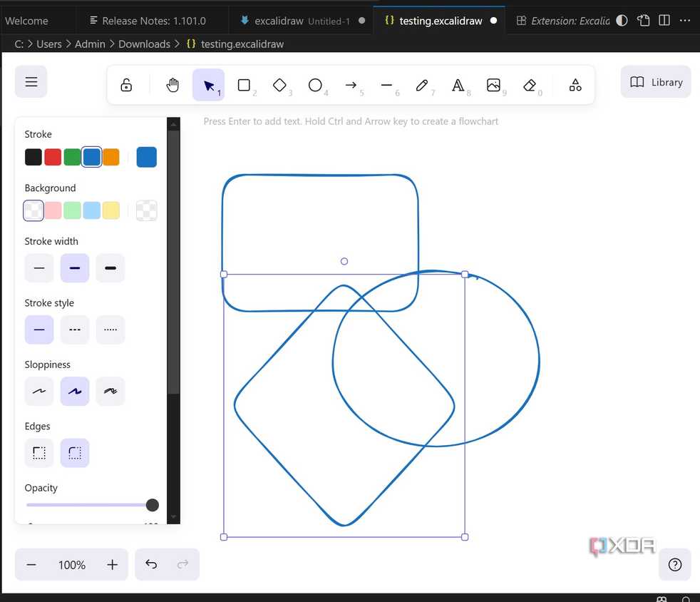Click the rotation handle of selected shape
The image size is (700, 602).
click(344, 261)
